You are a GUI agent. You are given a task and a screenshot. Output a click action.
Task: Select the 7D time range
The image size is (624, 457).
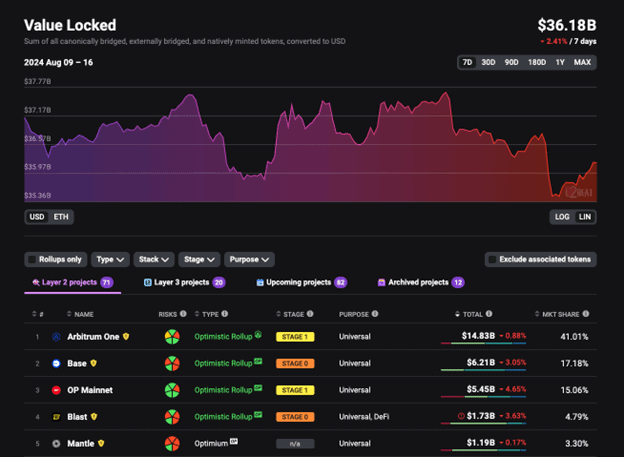pyautogui.click(x=467, y=62)
